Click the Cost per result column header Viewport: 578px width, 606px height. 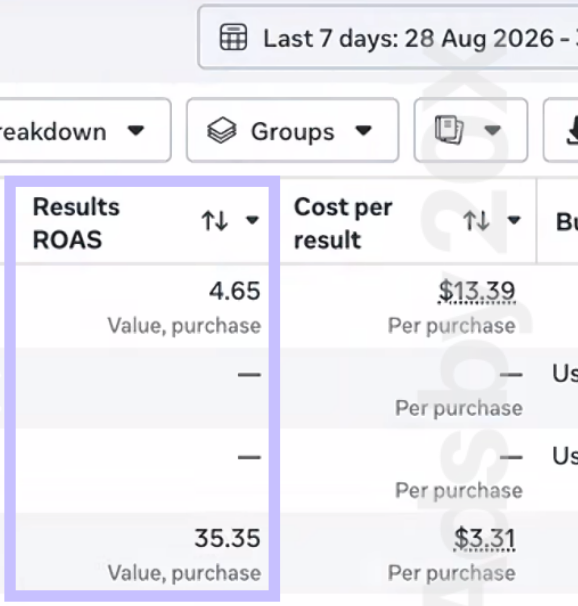343,223
